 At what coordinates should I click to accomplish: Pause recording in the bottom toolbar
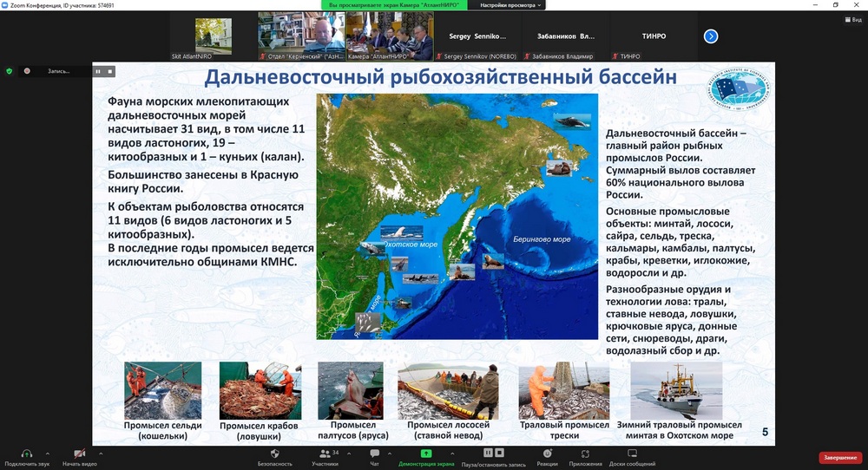point(488,453)
